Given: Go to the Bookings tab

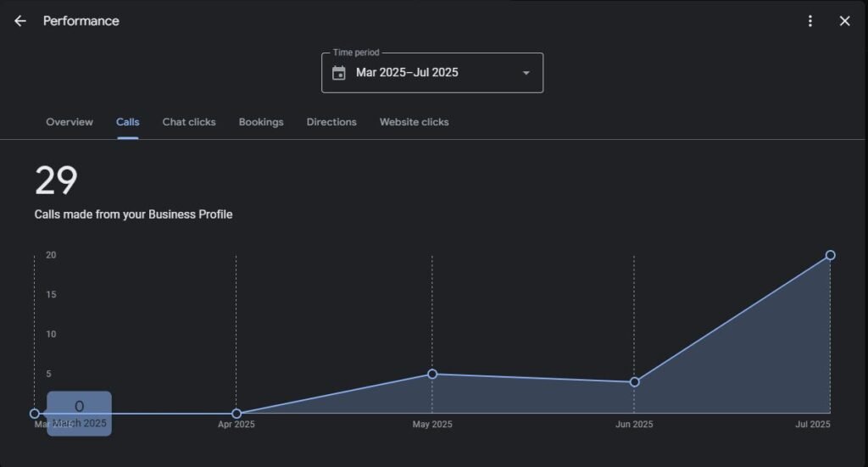Looking at the screenshot, I should (x=261, y=122).
